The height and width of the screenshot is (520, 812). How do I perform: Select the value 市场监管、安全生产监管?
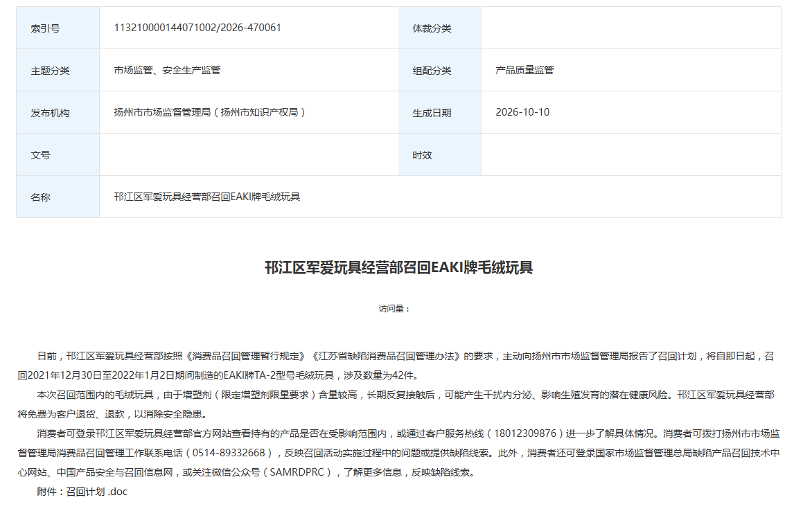coord(167,71)
